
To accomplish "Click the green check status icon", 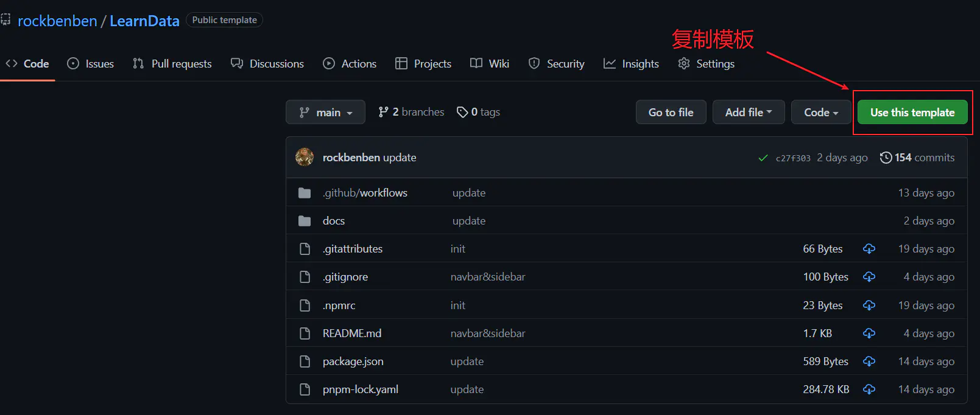I will (x=763, y=158).
